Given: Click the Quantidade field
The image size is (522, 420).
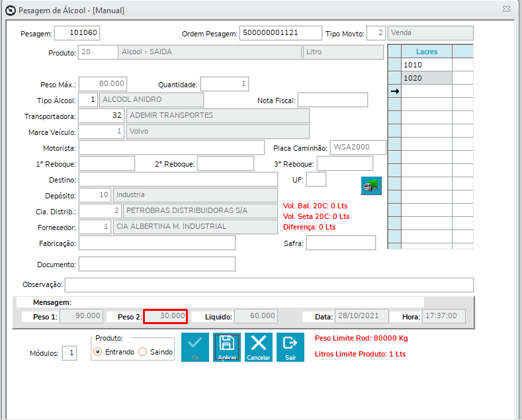Looking at the screenshot, I should coord(225,84).
